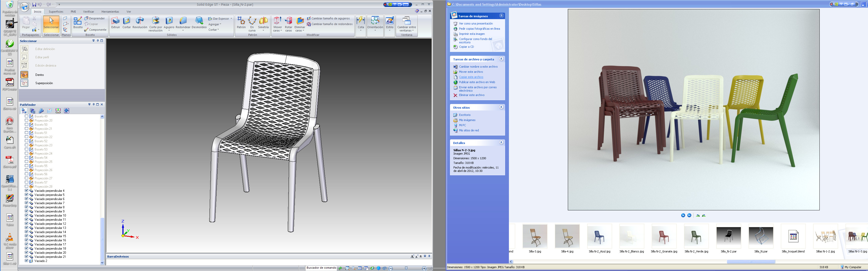Select the Inicio ribbon tab
Screen dimensions: 868x271
pos(37,11)
